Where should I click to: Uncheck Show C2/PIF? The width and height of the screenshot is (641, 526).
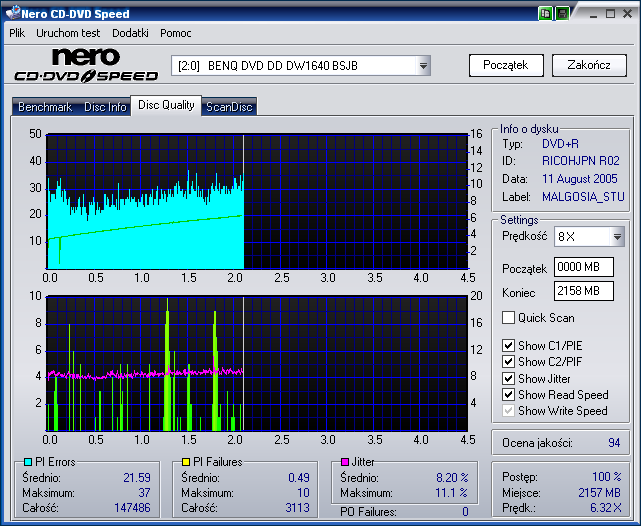click(508, 362)
